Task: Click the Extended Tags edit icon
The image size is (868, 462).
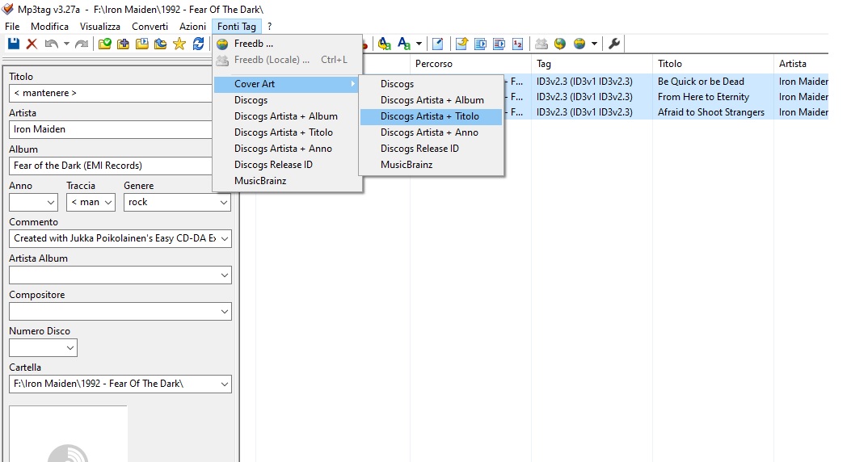Action: 437,44
